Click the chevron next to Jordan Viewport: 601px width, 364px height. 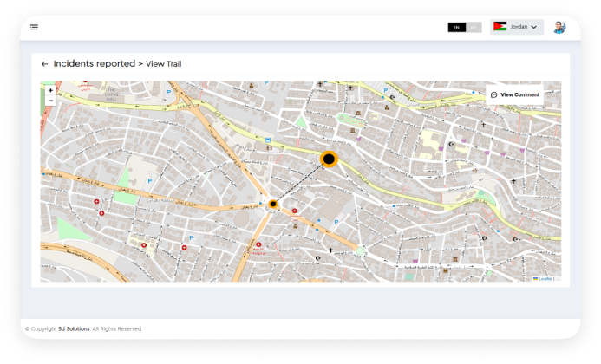point(534,27)
